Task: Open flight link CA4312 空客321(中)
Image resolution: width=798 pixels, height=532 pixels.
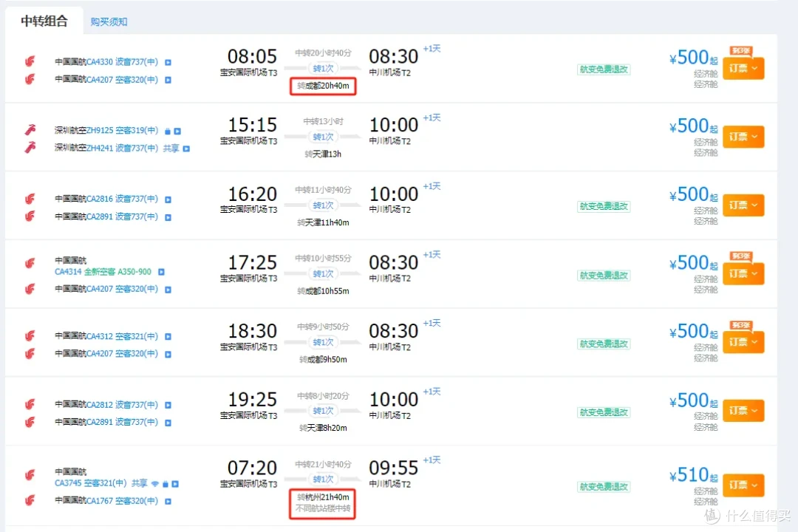Action: tap(122, 336)
